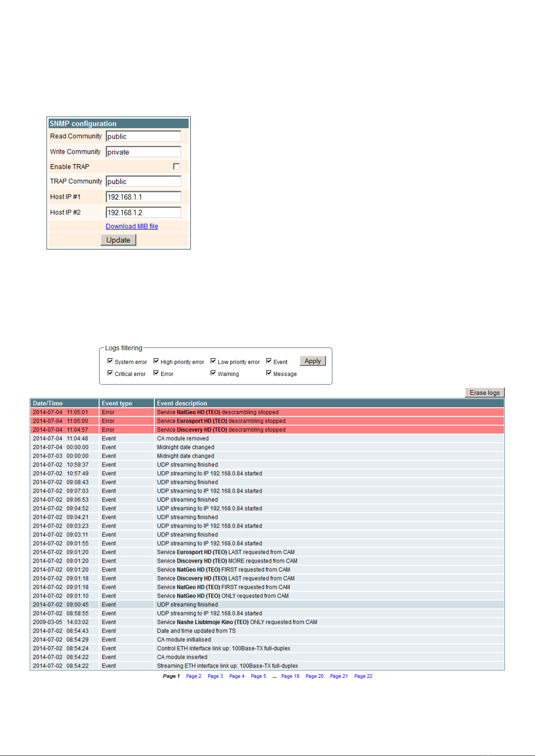
Task: Select the Eurosport HD descrambling stopped row
Action: (x=267, y=421)
